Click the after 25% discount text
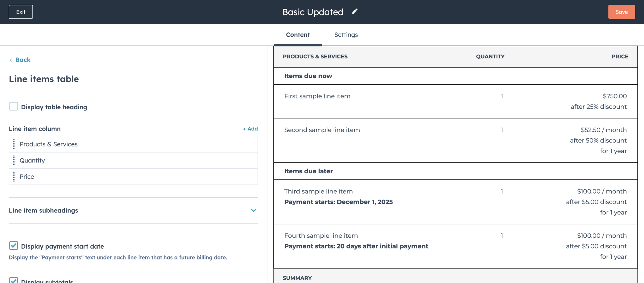644x283 pixels. pos(599,107)
